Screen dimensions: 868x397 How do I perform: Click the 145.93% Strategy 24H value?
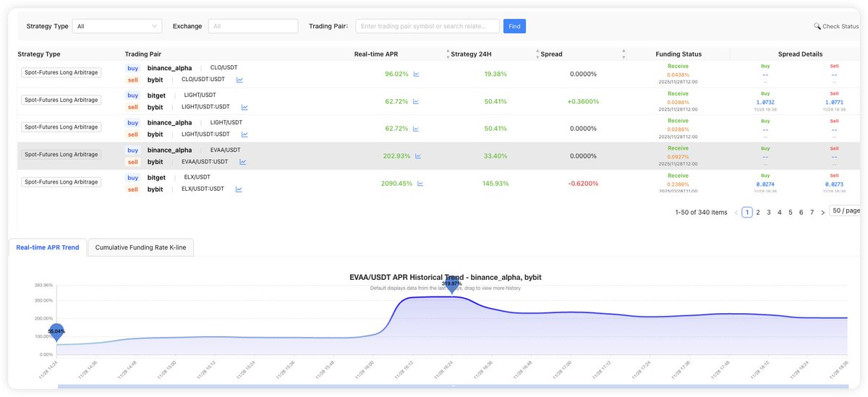495,184
